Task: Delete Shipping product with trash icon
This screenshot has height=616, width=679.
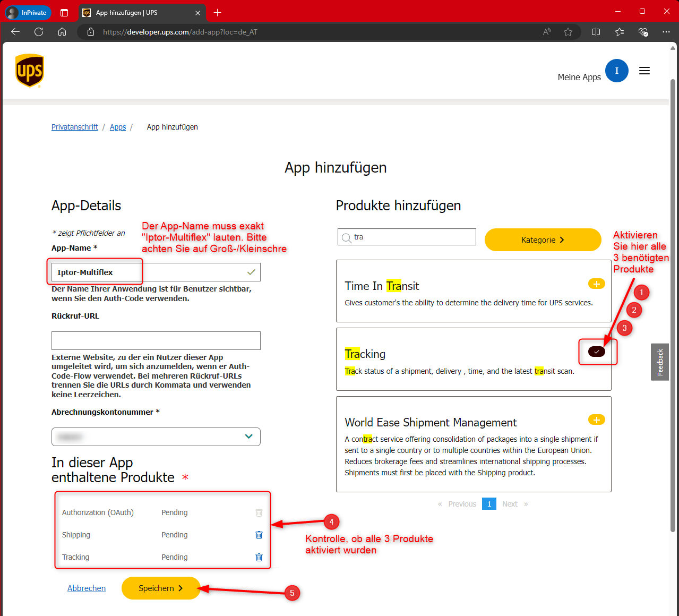Action: pyautogui.click(x=259, y=535)
